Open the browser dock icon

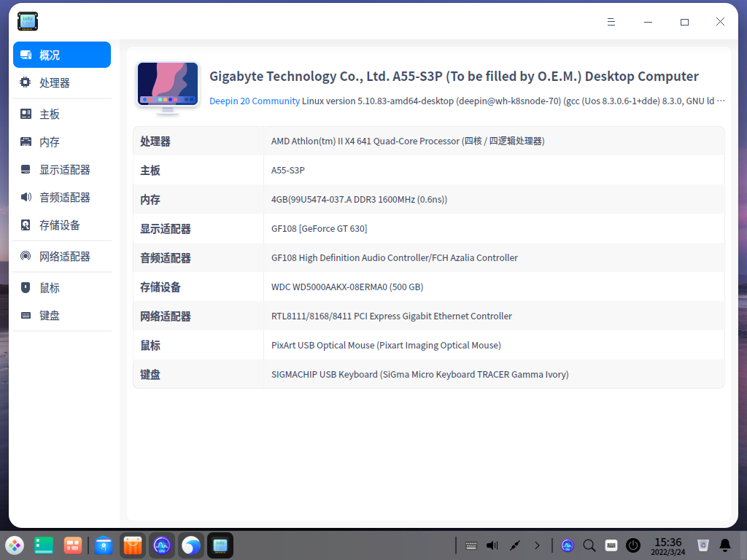tap(191, 545)
